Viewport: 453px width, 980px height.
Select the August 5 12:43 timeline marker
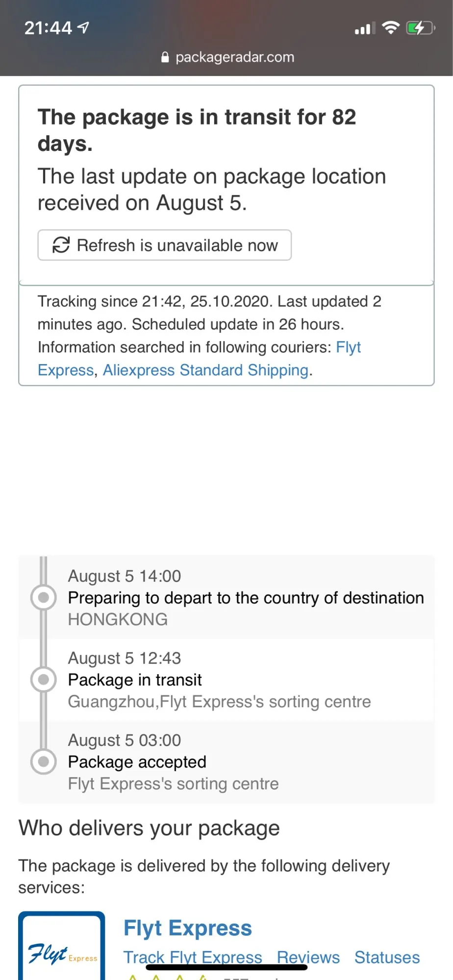(44, 679)
